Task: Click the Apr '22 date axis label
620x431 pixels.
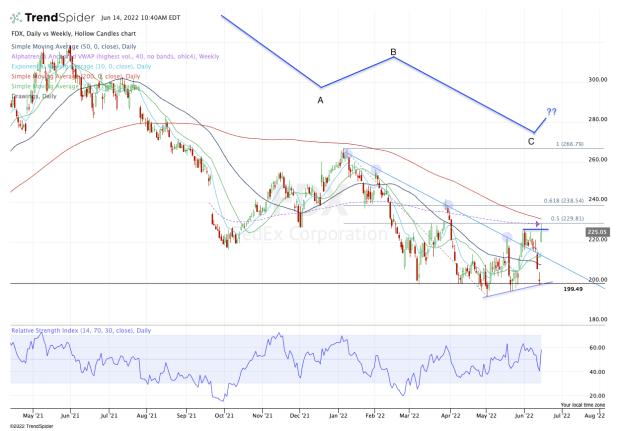Action: pos(450,416)
